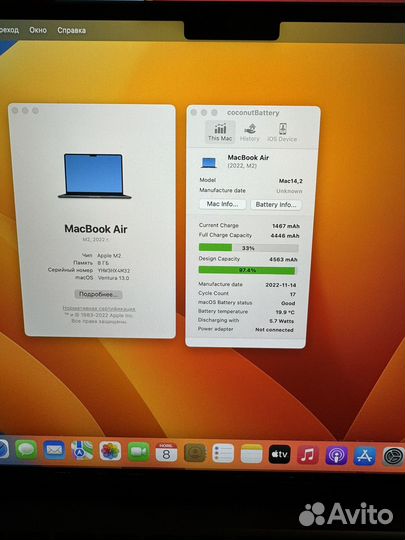The height and width of the screenshot is (540, 405).
Task: Select the Cycle Count value 17
Action: pos(293,294)
